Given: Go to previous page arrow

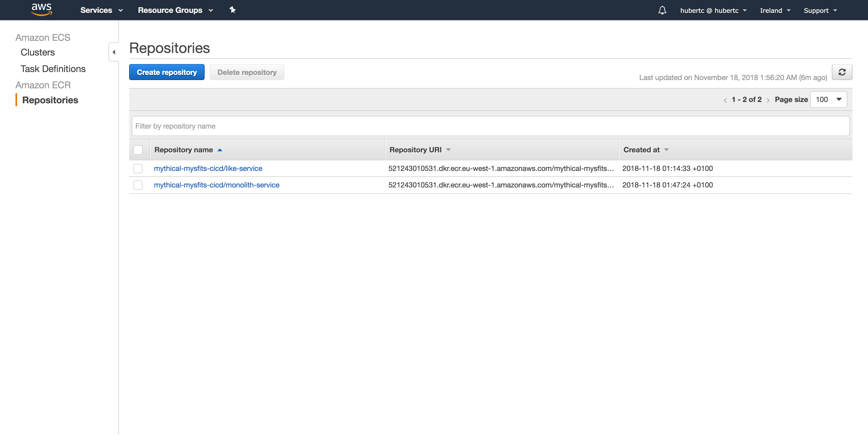Looking at the screenshot, I should pyautogui.click(x=725, y=100).
